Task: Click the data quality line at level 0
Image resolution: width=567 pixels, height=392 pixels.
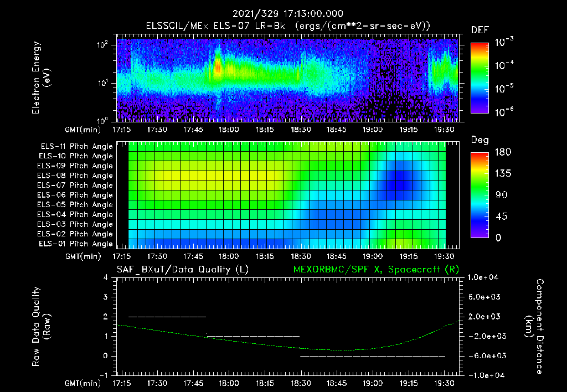Action: click(x=373, y=356)
